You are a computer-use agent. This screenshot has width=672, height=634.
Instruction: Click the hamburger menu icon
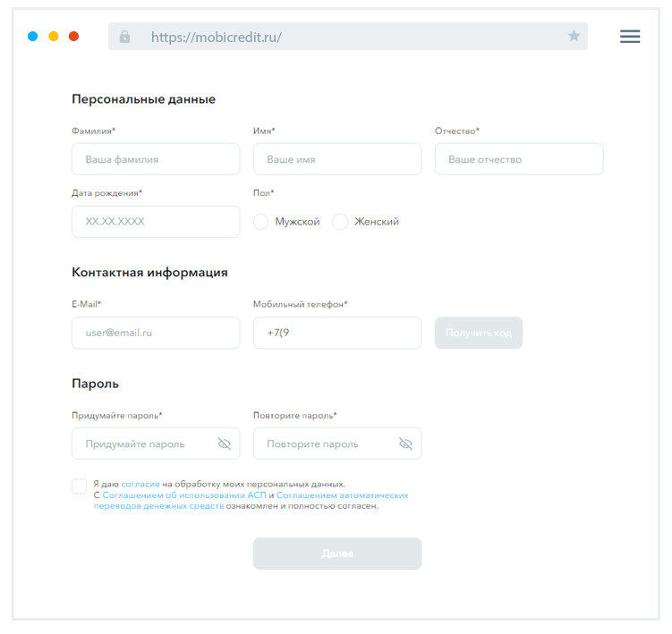(630, 37)
